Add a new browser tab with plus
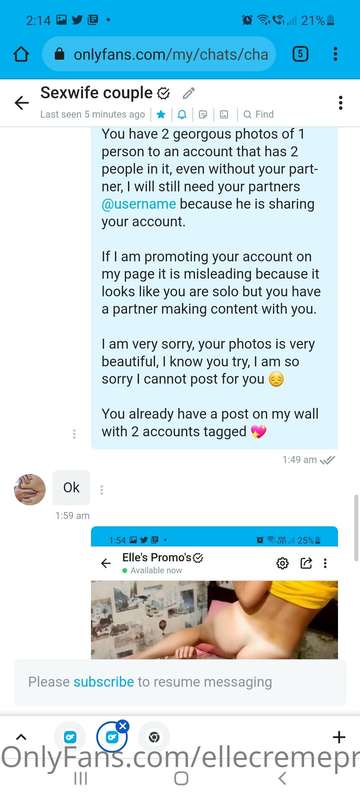 coord(339,737)
